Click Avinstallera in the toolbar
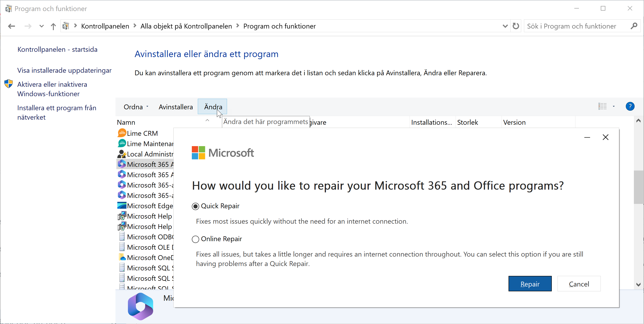Image resolution: width=644 pixels, height=324 pixels. coord(175,107)
